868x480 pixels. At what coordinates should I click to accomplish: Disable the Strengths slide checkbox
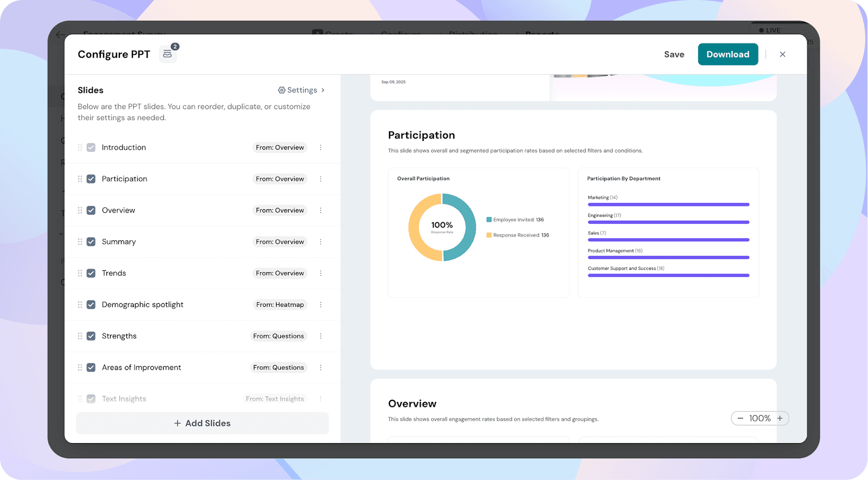[91, 336]
